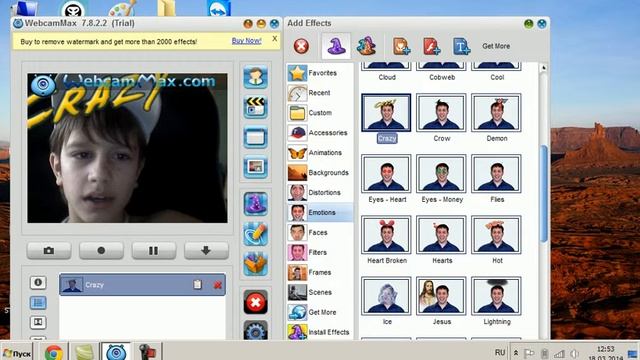Click the Buy Now! link

247,41
